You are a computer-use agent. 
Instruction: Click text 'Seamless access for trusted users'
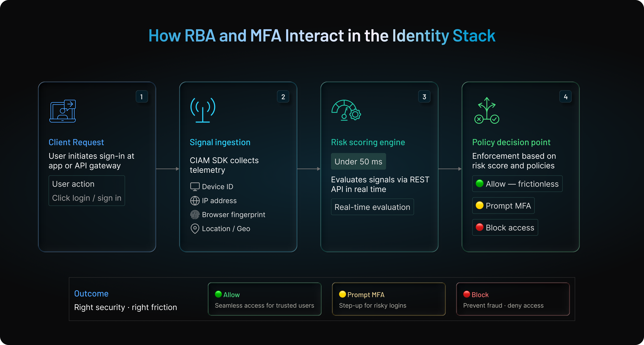(264, 306)
